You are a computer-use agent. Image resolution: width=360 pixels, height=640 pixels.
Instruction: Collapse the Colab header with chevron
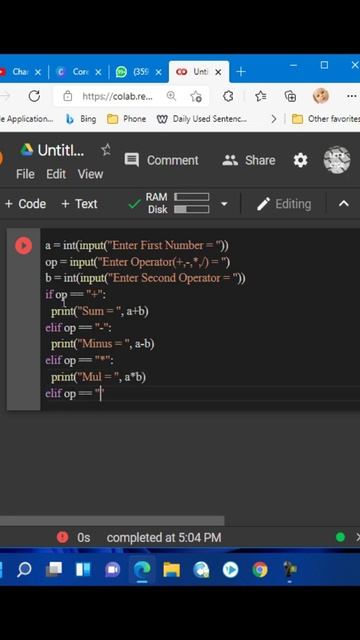coord(344,203)
